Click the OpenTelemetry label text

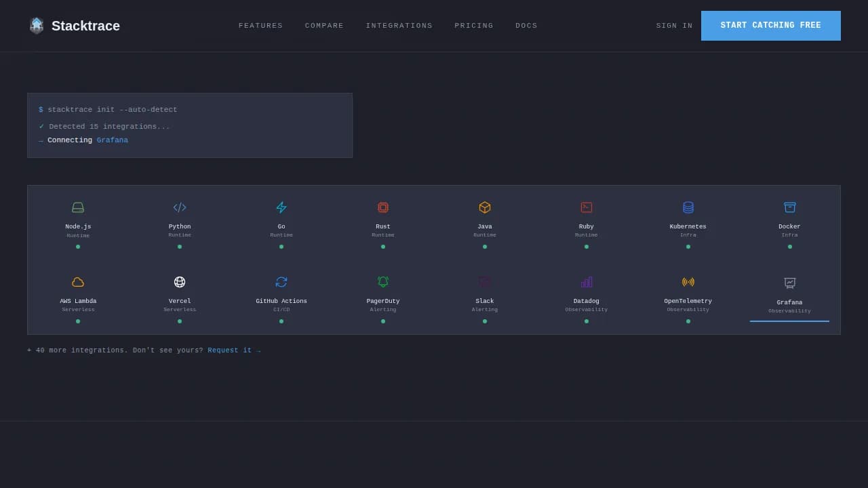[688, 301]
